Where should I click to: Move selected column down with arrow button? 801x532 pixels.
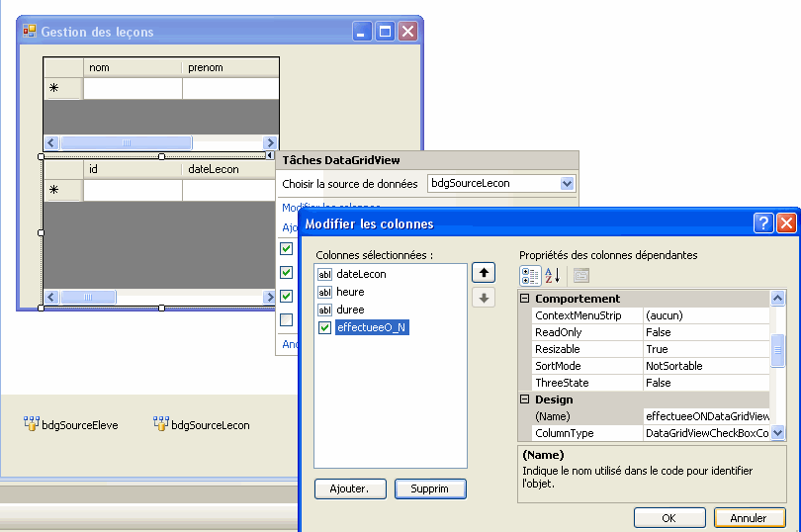coord(484,298)
